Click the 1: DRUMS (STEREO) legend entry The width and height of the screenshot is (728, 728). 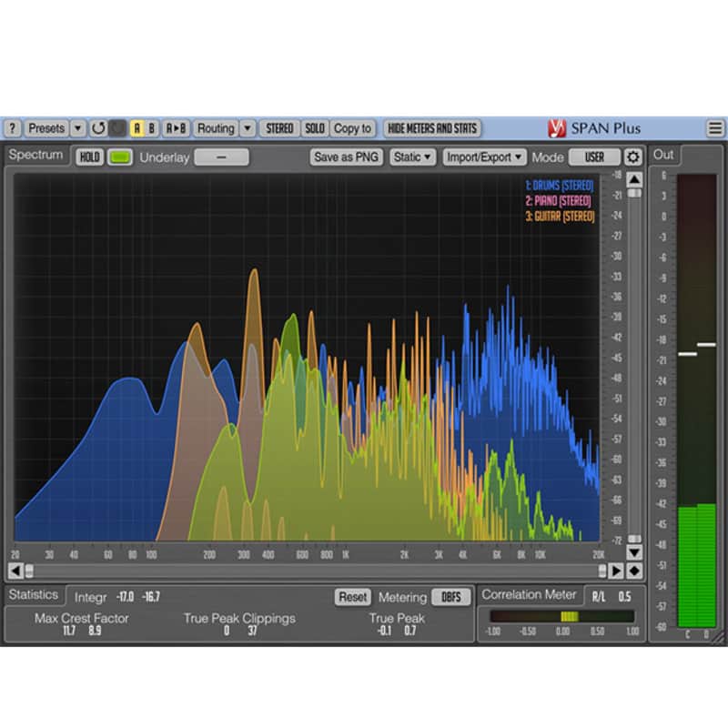pyautogui.click(x=560, y=186)
